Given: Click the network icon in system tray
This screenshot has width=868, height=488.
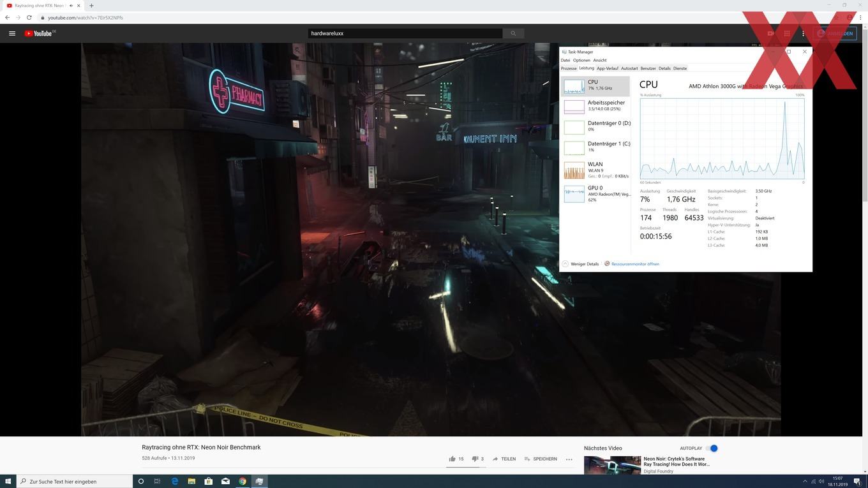Looking at the screenshot, I should pyautogui.click(x=814, y=482).
